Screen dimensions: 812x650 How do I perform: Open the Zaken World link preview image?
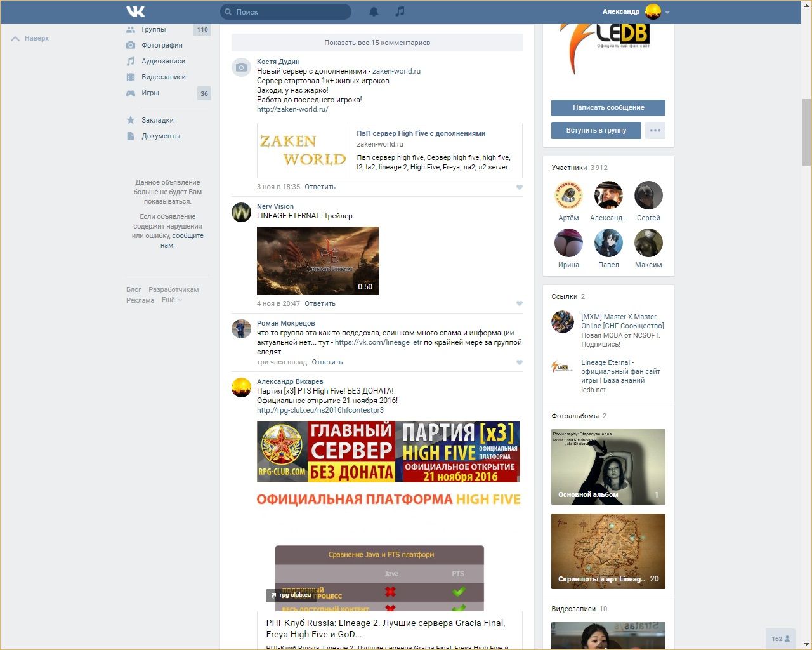coord(303,150)
